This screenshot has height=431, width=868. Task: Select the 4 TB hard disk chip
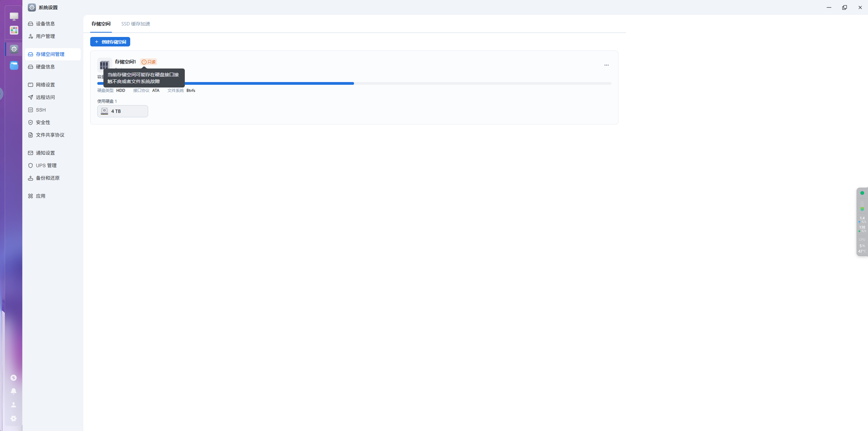(x=122, y=111)
